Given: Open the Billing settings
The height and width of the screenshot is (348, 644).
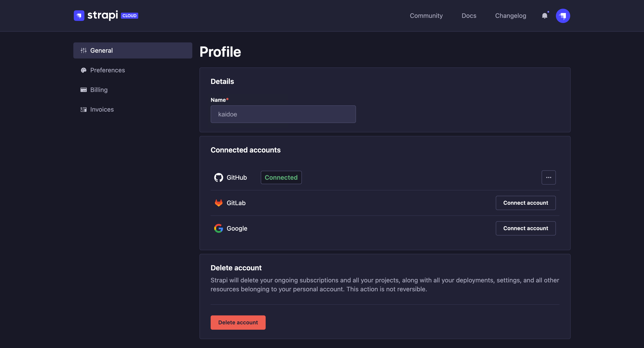Looking at the screenshot, I should (99, 90).
